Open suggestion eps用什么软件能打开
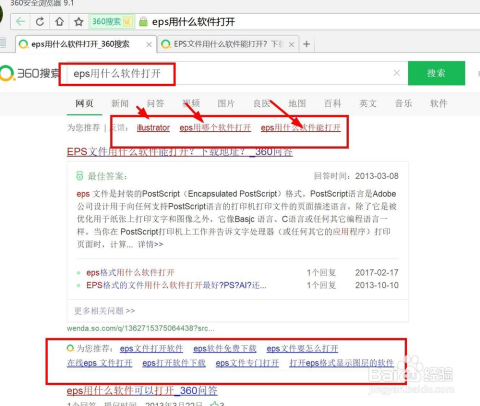Image resolution: width=480 pixels, height=406 pixels. 301,128
